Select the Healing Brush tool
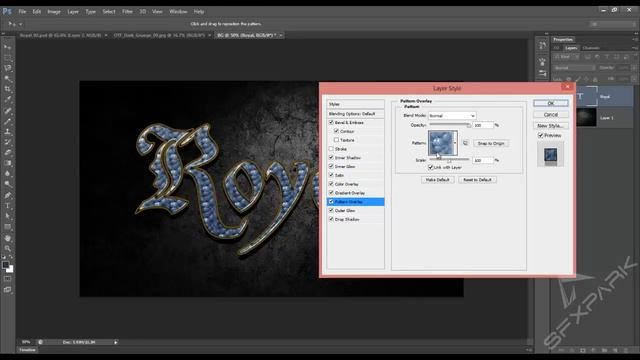The height and width of the screenshot is (360, 640). click(8, 111)
